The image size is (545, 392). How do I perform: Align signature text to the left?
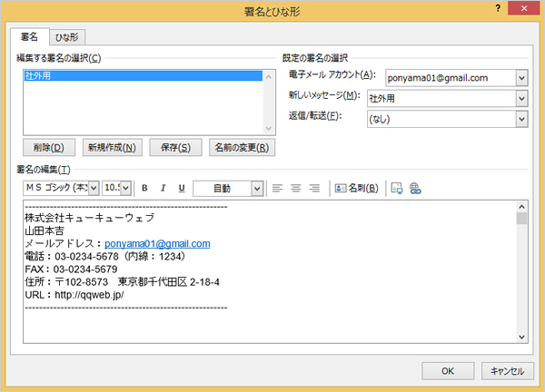point(277,188)
